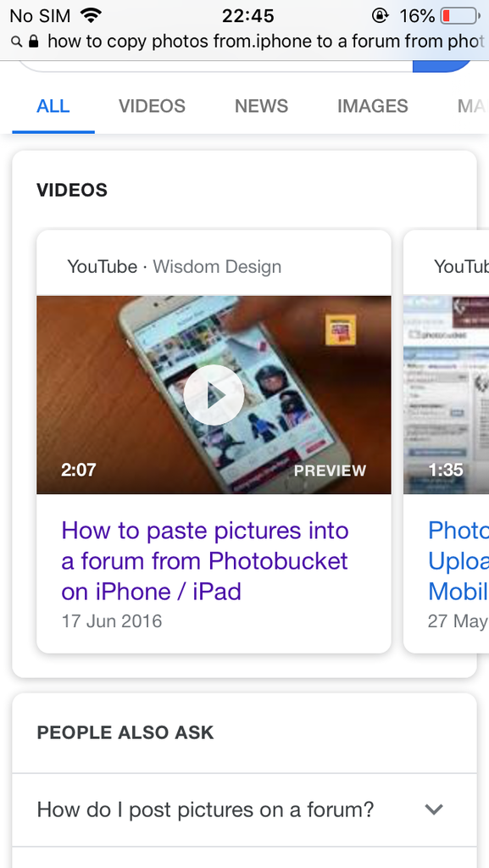Switch to the ALL results tab

[53, 106]
